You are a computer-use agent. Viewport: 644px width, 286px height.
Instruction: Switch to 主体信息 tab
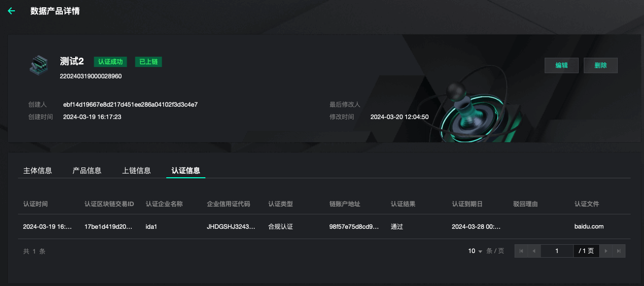pyautogui.click(x=38, y=171)
